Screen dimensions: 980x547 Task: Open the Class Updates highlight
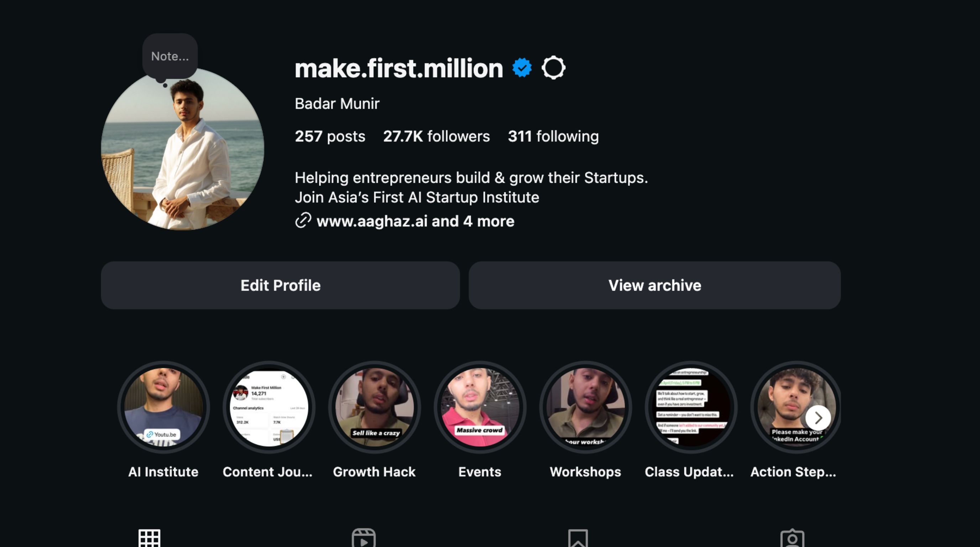(x=691, y=407)
